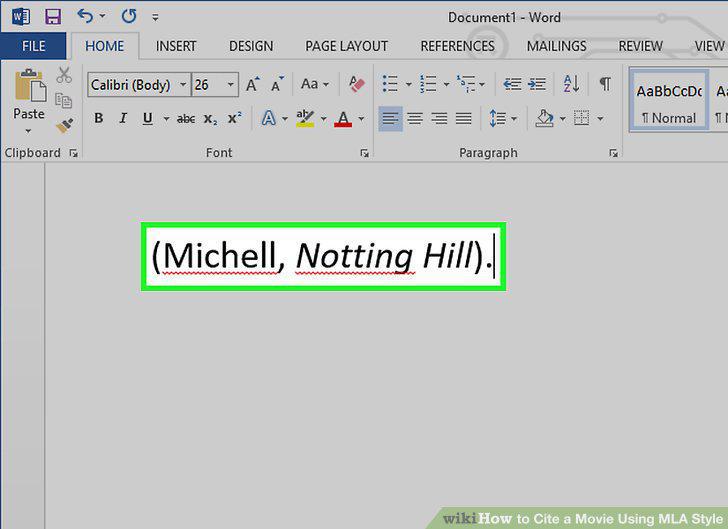Open the DESIGN tab
Image resolution: width=728 pixels, height=529 pixels.
pyautogui.click(x=251, y=46)
